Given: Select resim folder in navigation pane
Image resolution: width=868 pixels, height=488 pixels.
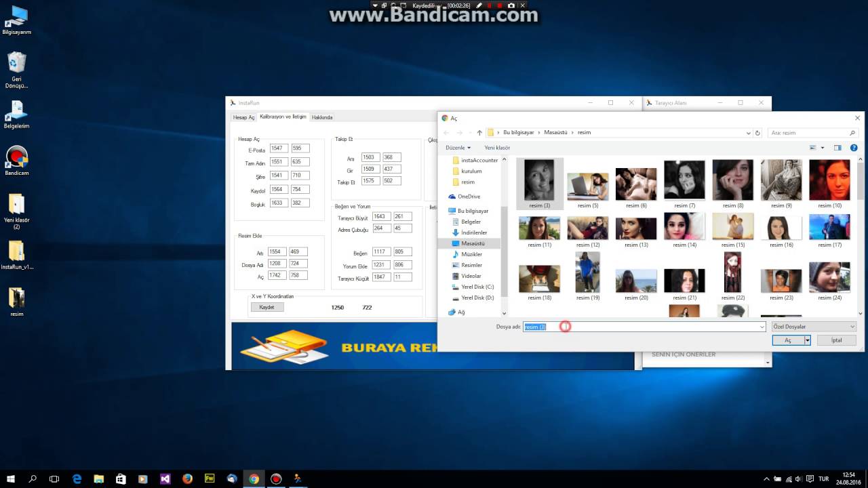Looking at the screenshot, I should pos(462,182).
